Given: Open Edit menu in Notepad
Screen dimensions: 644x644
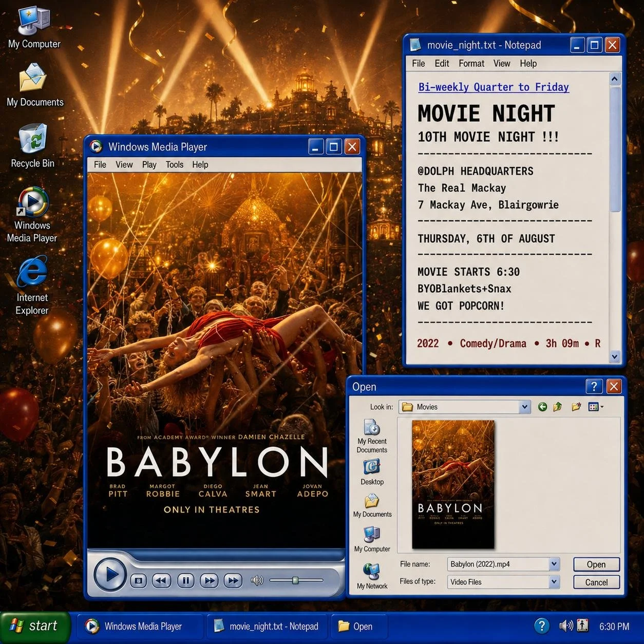Looking at the screenshot, I should click(x=442, y=64).
